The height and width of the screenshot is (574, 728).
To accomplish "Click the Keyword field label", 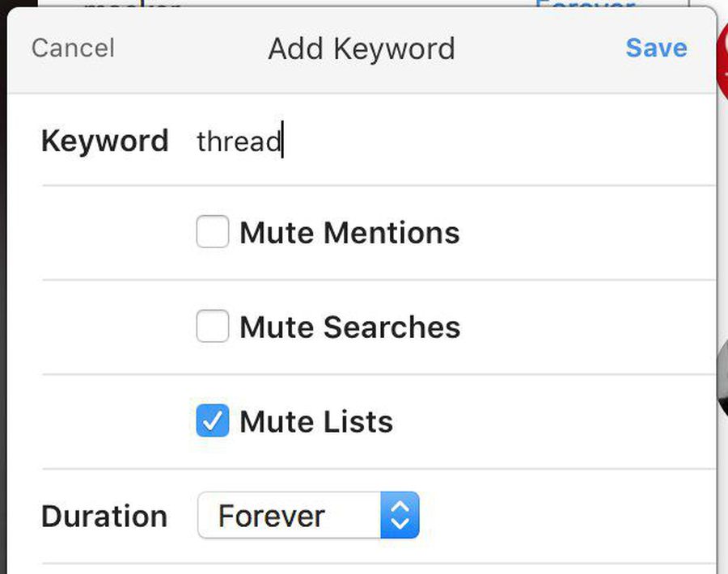I will pos(104,141).
